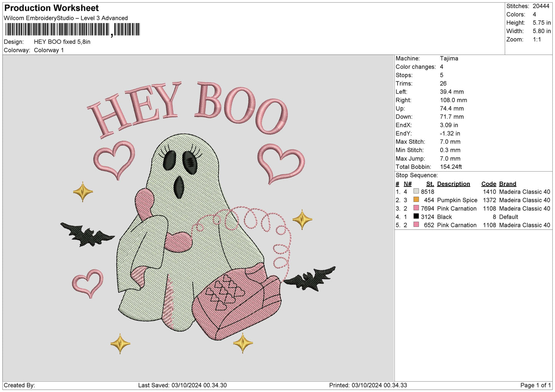This screenshot has height=392, width=555.
Task: Click the 'Stop Sequence:' heading
Action: [416, 175]
